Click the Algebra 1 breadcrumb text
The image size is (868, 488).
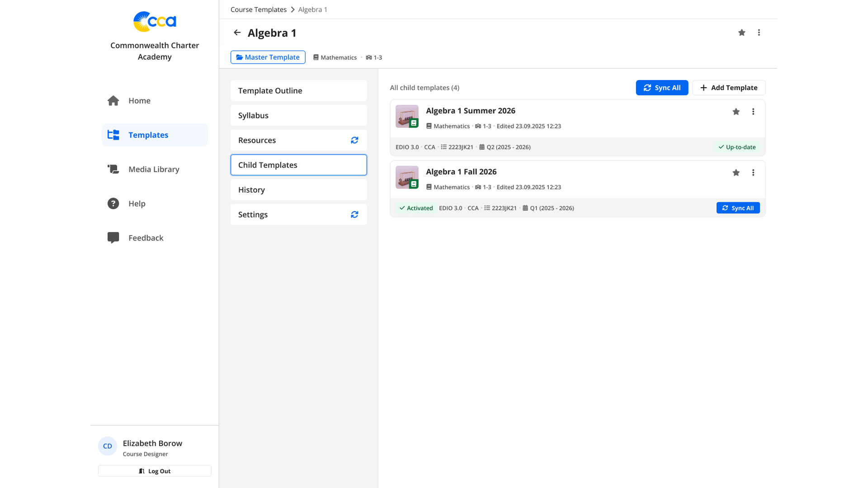tap(313, 9)
